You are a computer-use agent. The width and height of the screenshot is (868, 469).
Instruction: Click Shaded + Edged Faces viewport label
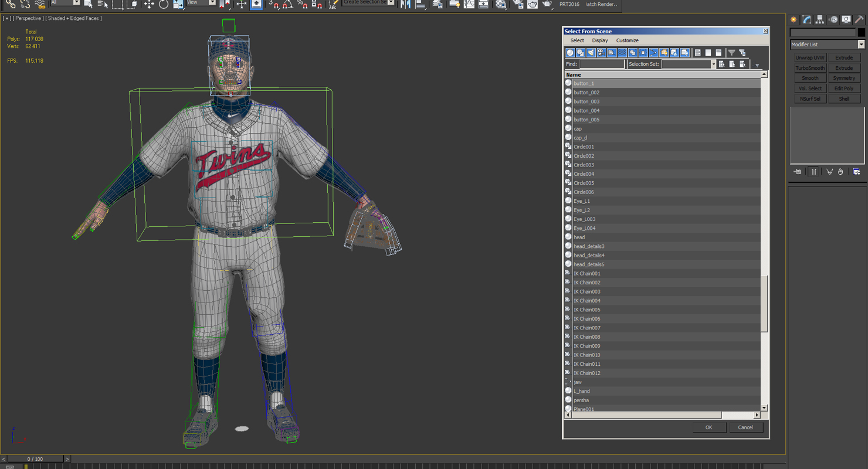coord(73,18)
